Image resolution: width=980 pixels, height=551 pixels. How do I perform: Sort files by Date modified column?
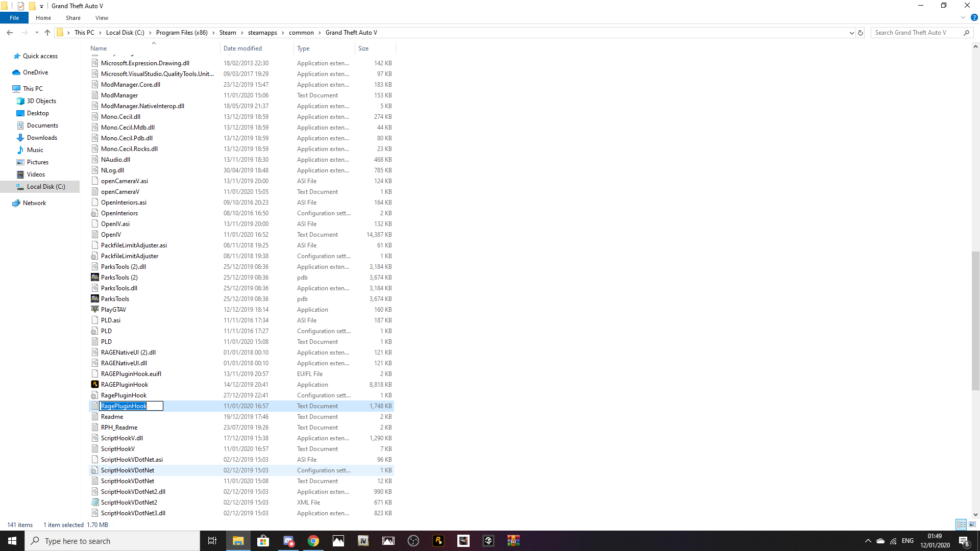click(x=242, y=48)
